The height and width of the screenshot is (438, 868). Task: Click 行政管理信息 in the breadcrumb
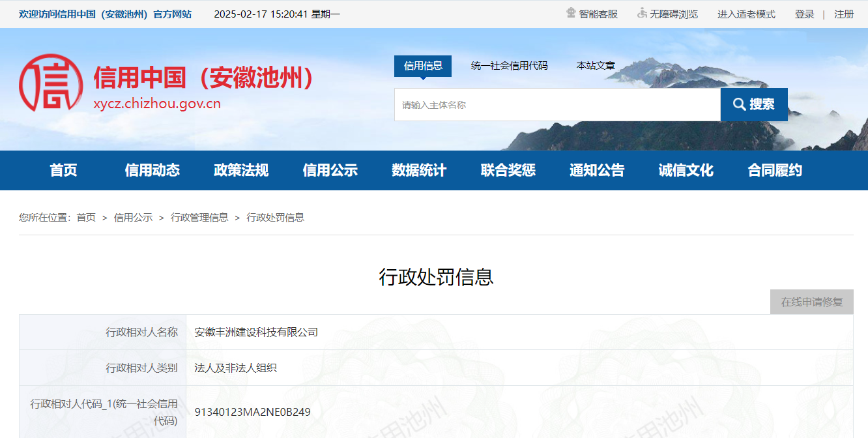point(199,218)
